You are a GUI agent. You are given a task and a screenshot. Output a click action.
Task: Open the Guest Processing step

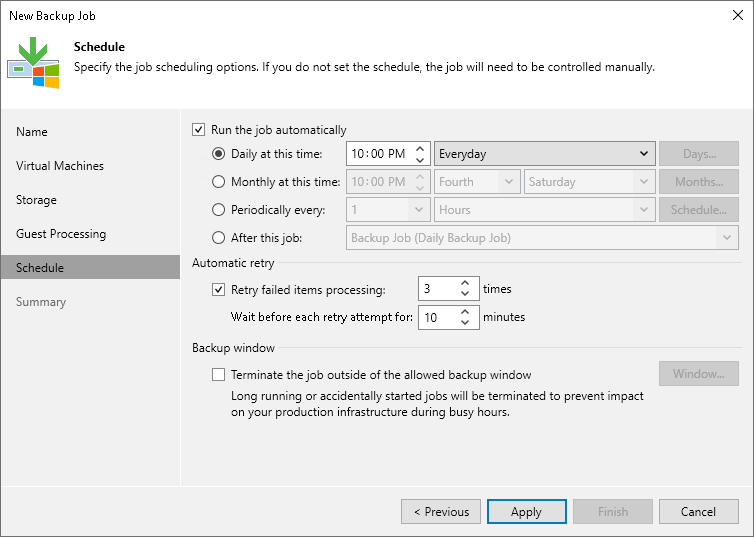[61, 234]
